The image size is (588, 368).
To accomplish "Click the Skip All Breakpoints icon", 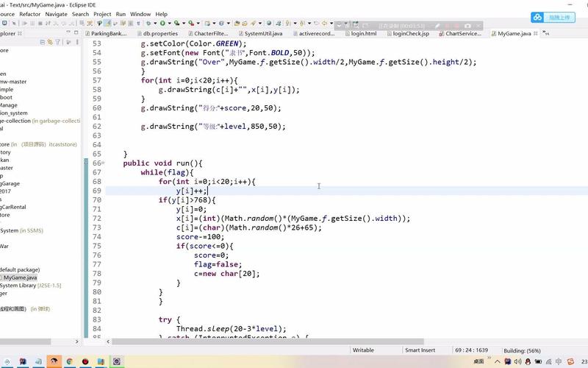I will click(13, 24).
